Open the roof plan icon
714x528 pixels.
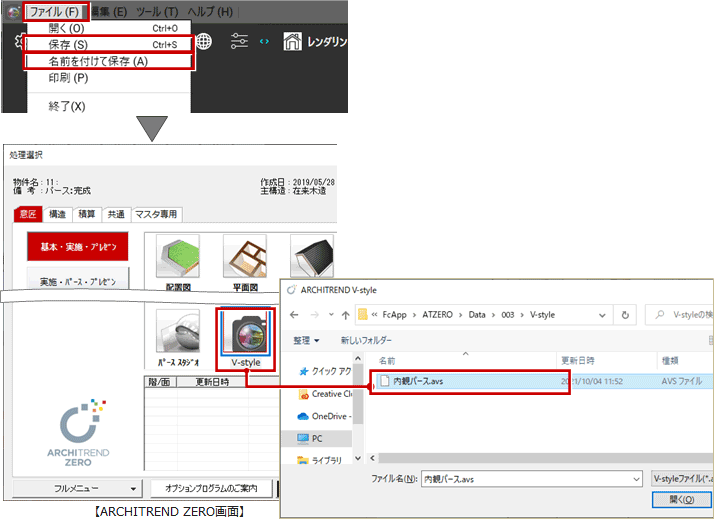312,256
